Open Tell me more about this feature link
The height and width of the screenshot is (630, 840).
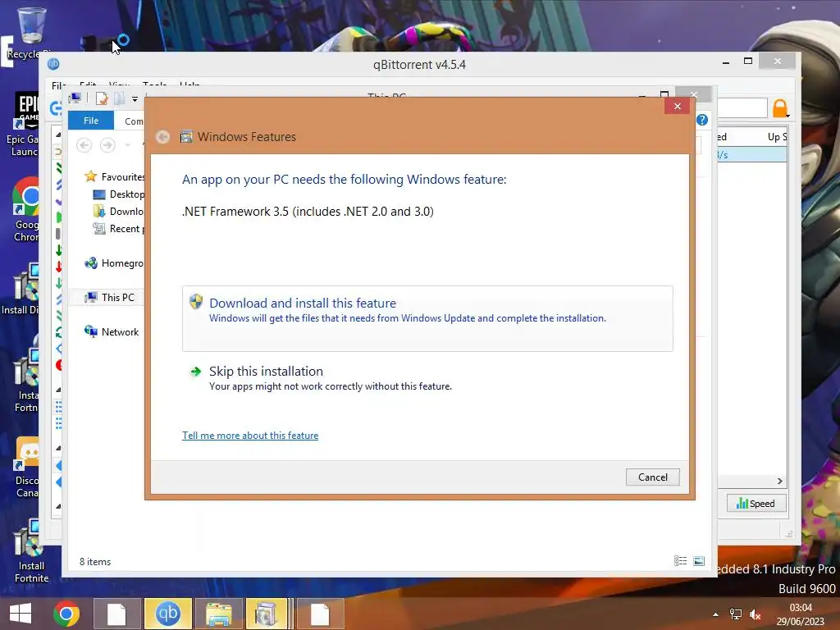click(250, 436)
